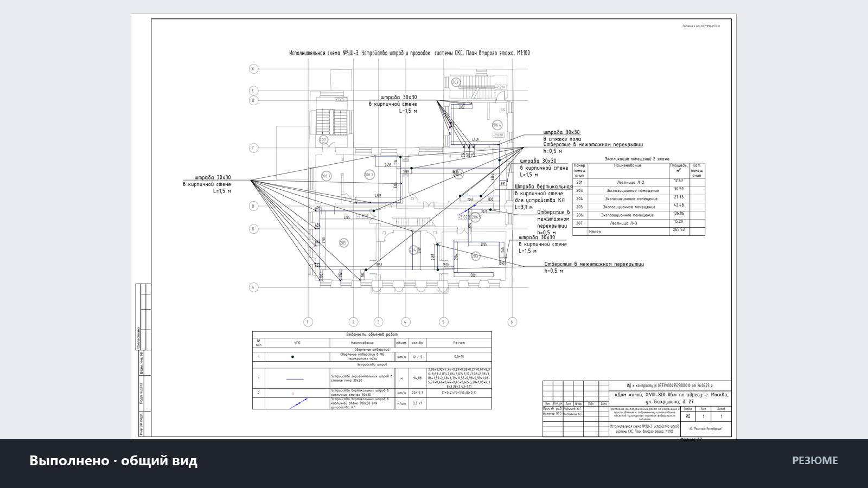
Task: Click the 'АО Ренессанс Реставрация' company name
Action: click(x=705, y=429)
